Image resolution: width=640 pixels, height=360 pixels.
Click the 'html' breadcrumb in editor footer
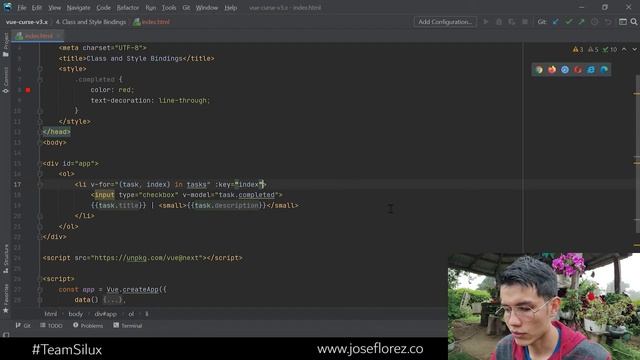tap(51, 314)
